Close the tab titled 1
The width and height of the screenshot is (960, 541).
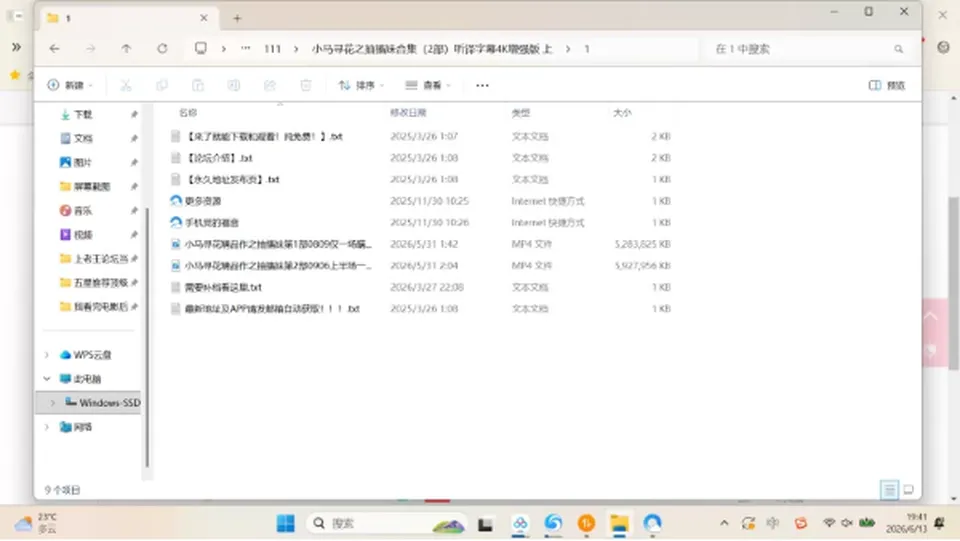click(204, 18)
